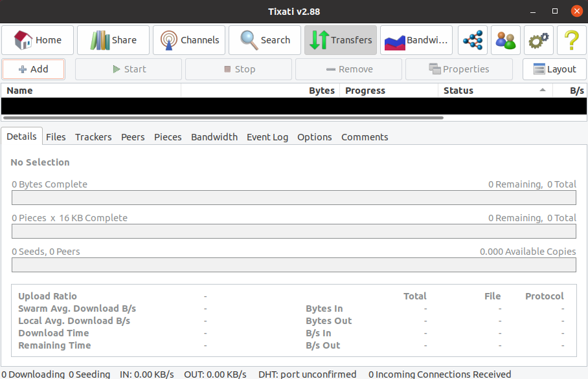588x379 pixels.
Task: Open Settings via the gears icon
Action: pos(539,40)
